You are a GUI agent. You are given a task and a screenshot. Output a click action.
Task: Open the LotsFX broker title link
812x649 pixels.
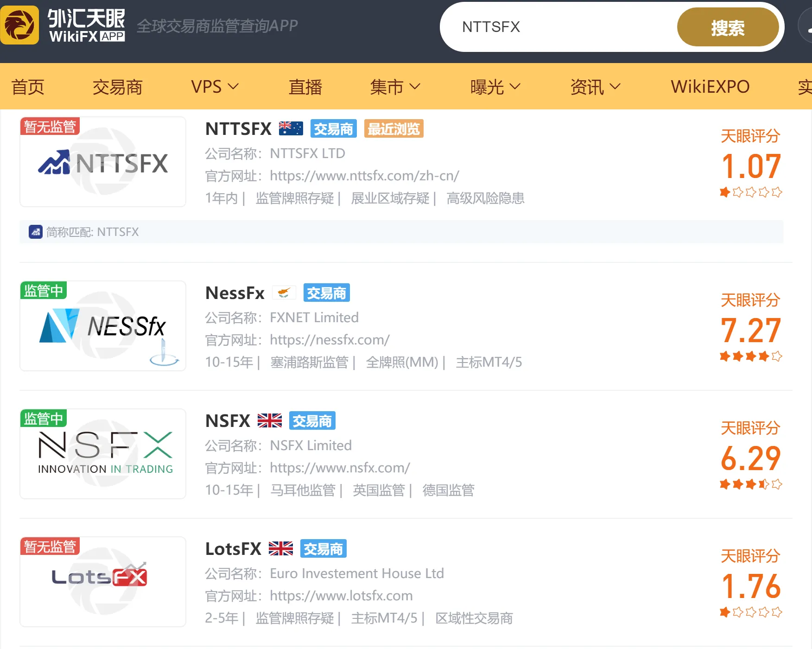(x=233, y=548)
